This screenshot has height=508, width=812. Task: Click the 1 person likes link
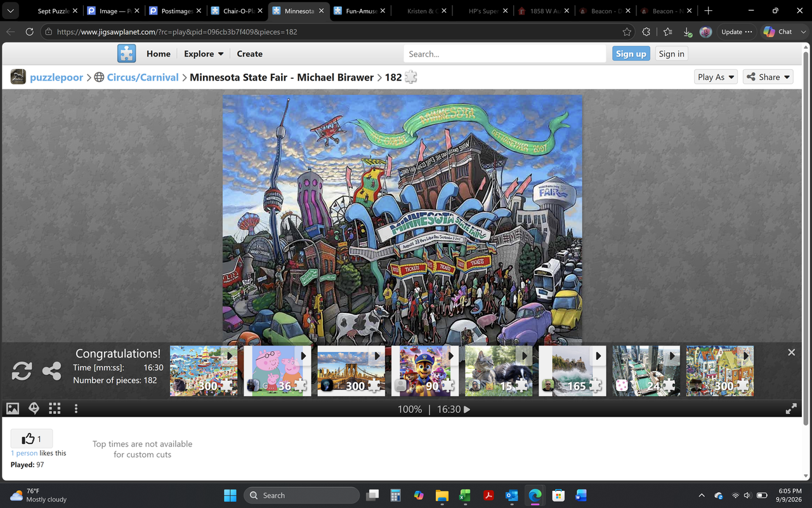pyautogui.click(x=24, y=453)
